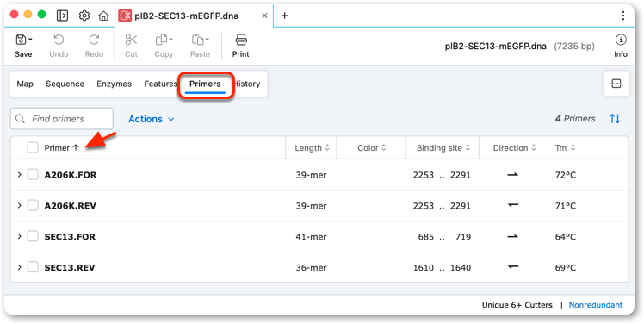The height and width of the screenshot is (324, 644).
Task: Sort by Direction column header
Action: pos(515,147)
